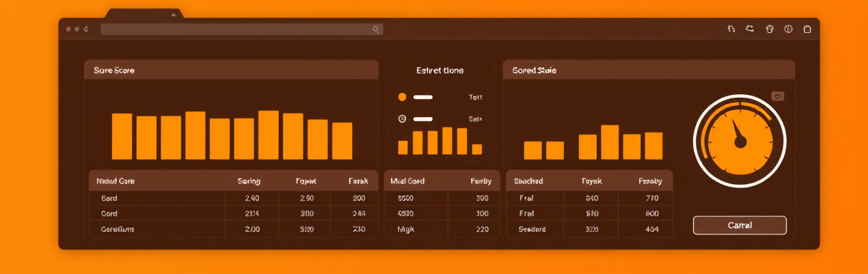The image size is (868, 274).
Task: Click the Snachad column header
Action: pos(528,181)
